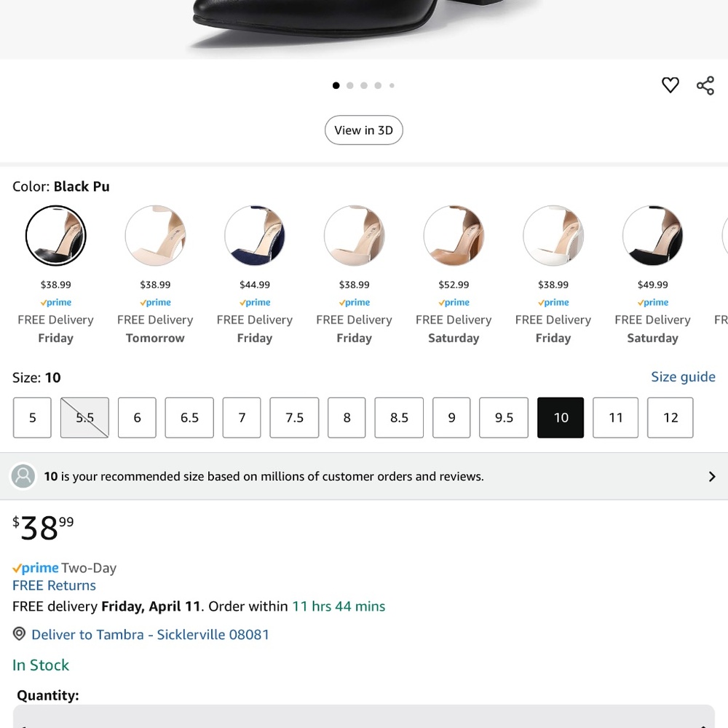Screen dimensions: 728x728
Task: Tap the heart wishlist icon
Action: [670, 85]
